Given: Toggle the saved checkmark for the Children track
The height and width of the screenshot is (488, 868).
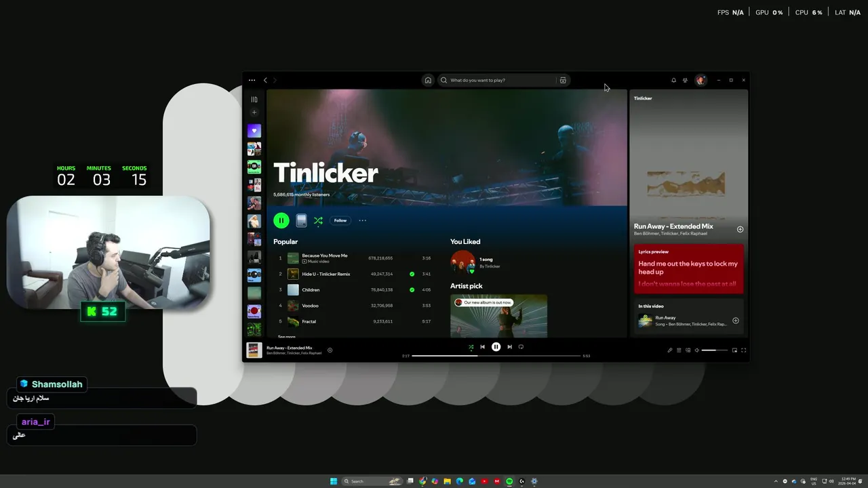Looking at the screenshot, I should click(x=412, y=289).
